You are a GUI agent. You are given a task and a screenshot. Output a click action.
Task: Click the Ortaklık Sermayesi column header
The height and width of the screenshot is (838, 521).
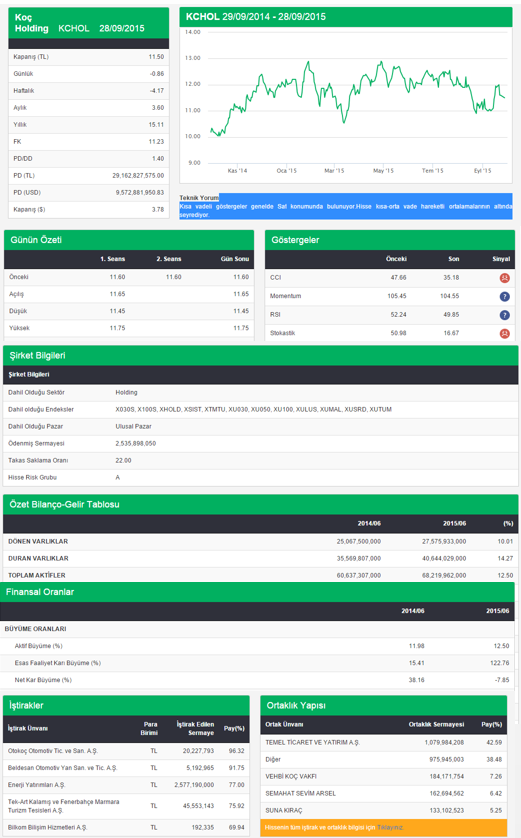(437, 725)
